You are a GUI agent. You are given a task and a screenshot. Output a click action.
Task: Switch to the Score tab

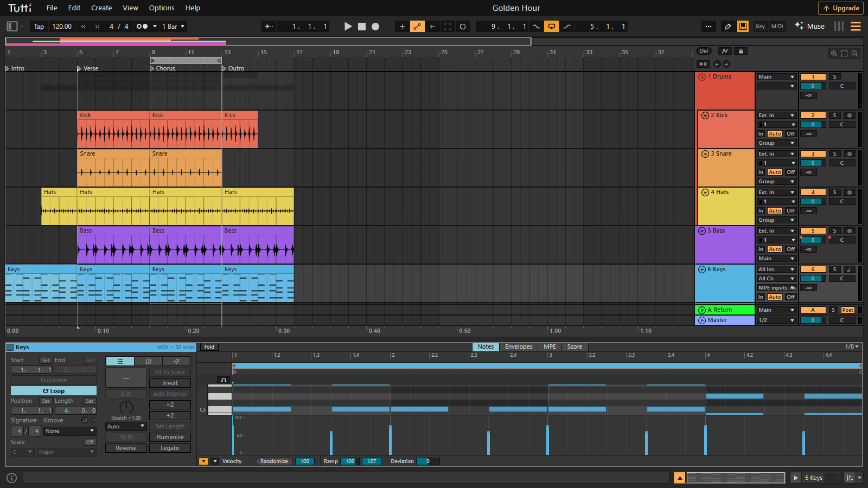point(575,347)
